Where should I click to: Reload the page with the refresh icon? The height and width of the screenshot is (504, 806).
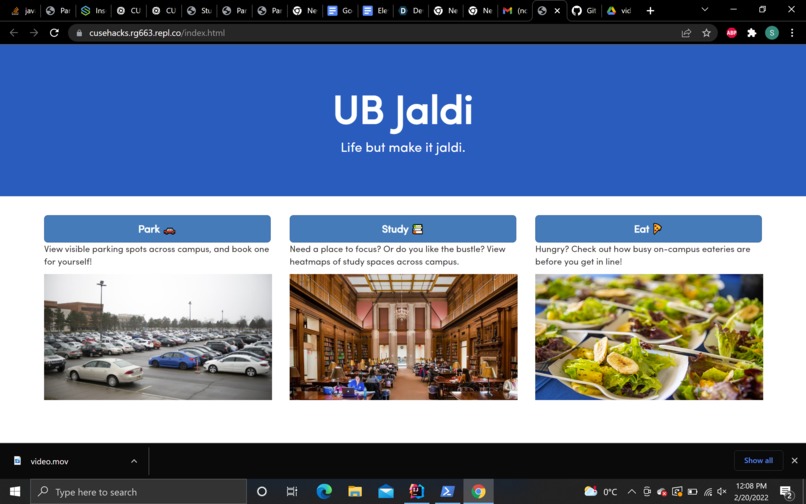tap(54, 33)
